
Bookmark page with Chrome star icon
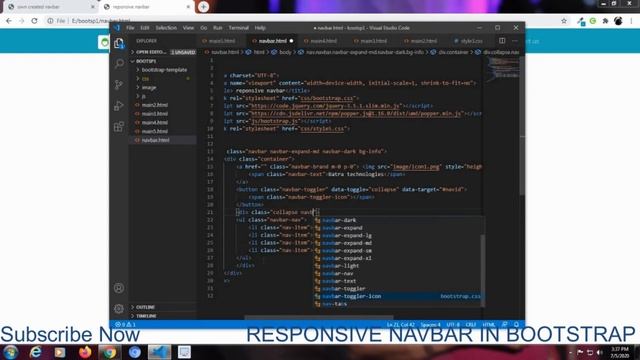tap(564, 21)
